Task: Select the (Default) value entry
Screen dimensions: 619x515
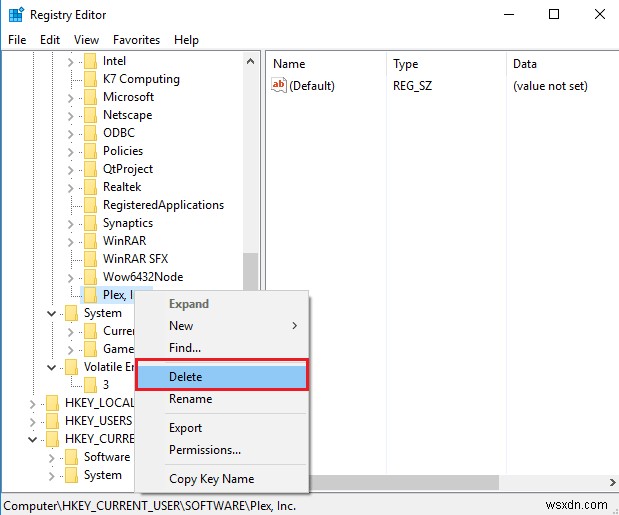Action: [x=311, y=86]
